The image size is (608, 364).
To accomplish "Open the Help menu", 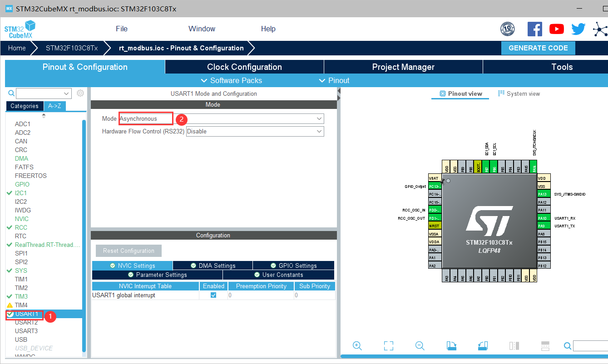I will [x=268, y=29].
